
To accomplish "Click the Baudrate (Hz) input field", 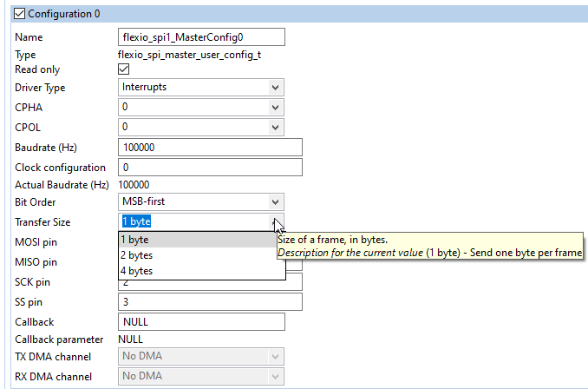I will point(209,148).
